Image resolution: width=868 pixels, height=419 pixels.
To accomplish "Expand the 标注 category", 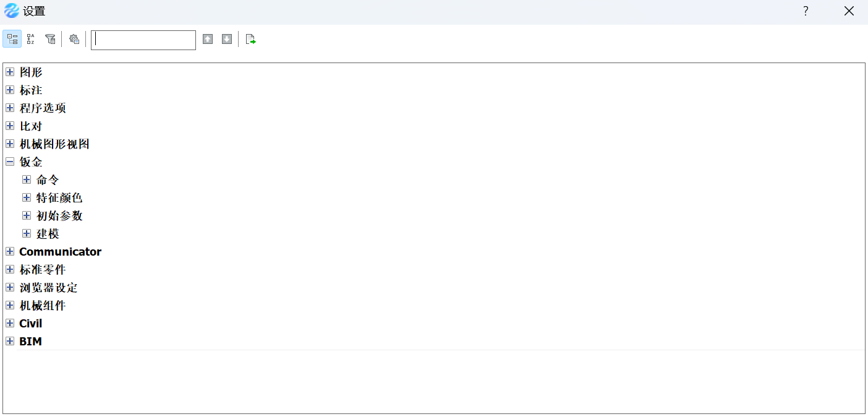I will [x=10, y=90].
